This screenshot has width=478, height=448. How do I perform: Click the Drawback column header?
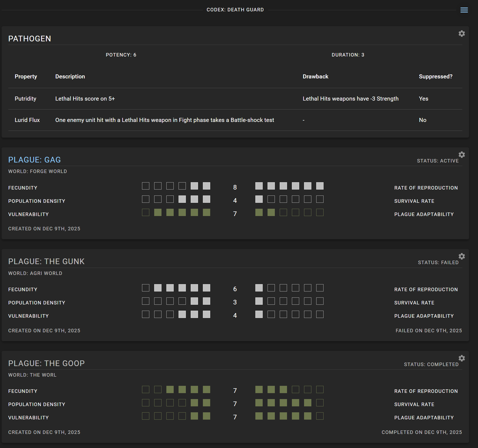coord(315,77)
